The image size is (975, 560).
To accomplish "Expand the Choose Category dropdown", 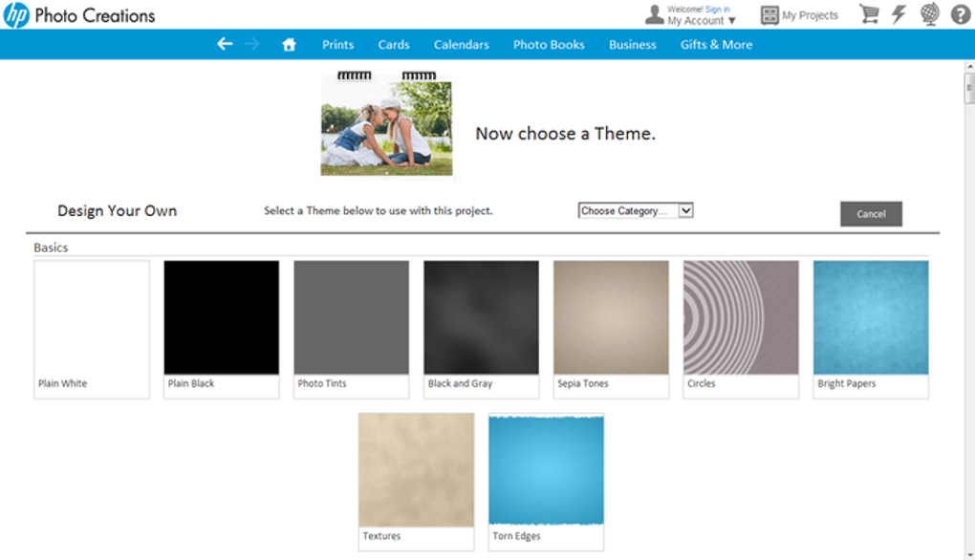I will point(636,210).
